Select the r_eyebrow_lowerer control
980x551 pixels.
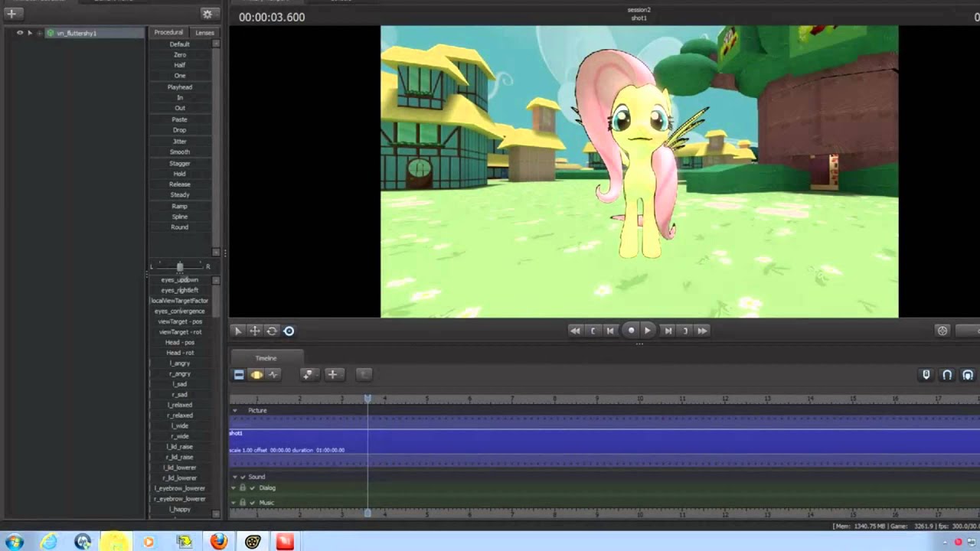tap(180, 499)
